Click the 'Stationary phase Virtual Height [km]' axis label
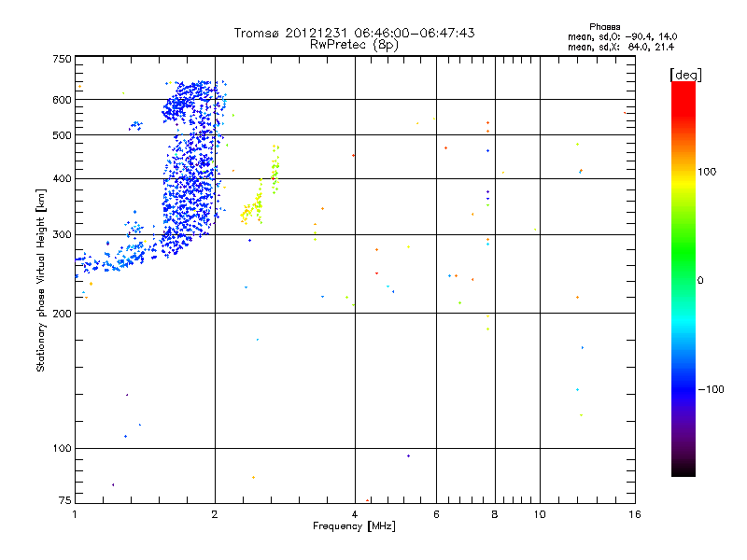 [41, 280]
